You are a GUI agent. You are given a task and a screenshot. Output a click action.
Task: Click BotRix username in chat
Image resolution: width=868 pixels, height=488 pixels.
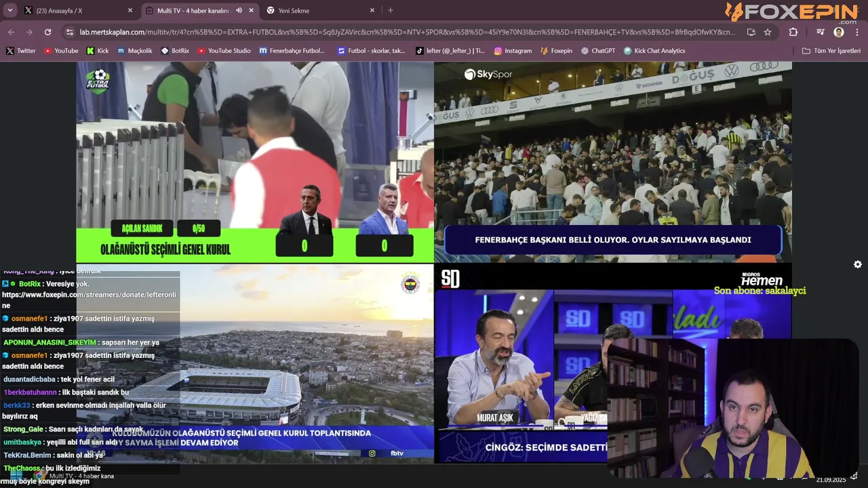(30, 284)
